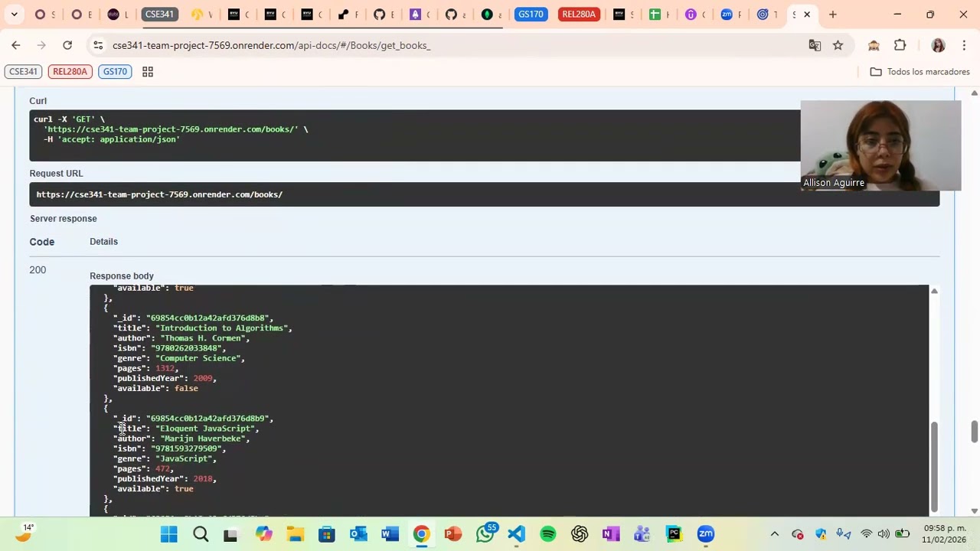Open ChatGPT from the taskbar
Image resolution: width=980 pixels, height=551 pixels.
[580, 534]
